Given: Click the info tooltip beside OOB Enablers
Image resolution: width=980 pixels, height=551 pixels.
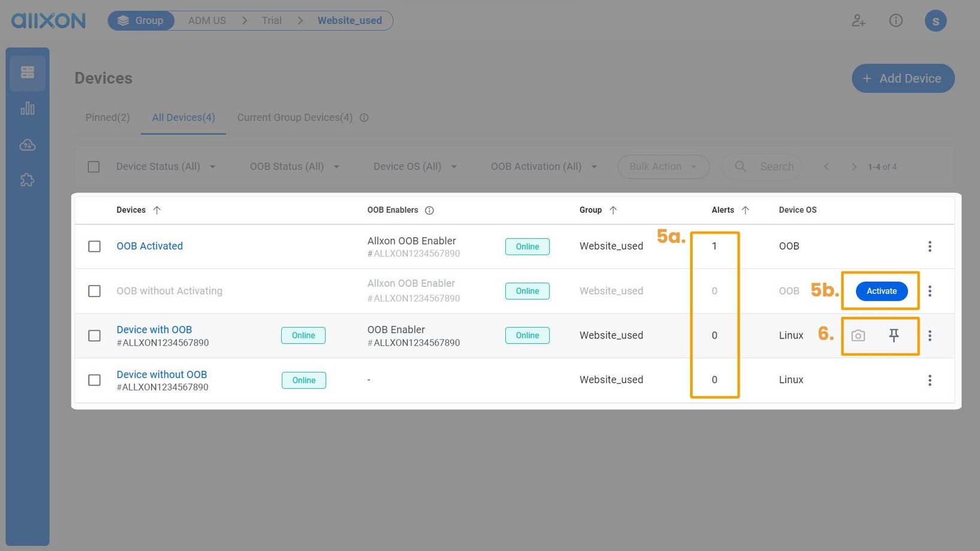Looking at the screenshot, I should 429,210.
